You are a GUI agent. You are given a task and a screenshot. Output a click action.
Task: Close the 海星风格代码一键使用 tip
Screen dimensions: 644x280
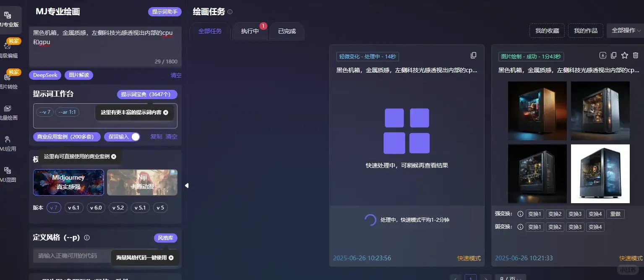(171, 257)
